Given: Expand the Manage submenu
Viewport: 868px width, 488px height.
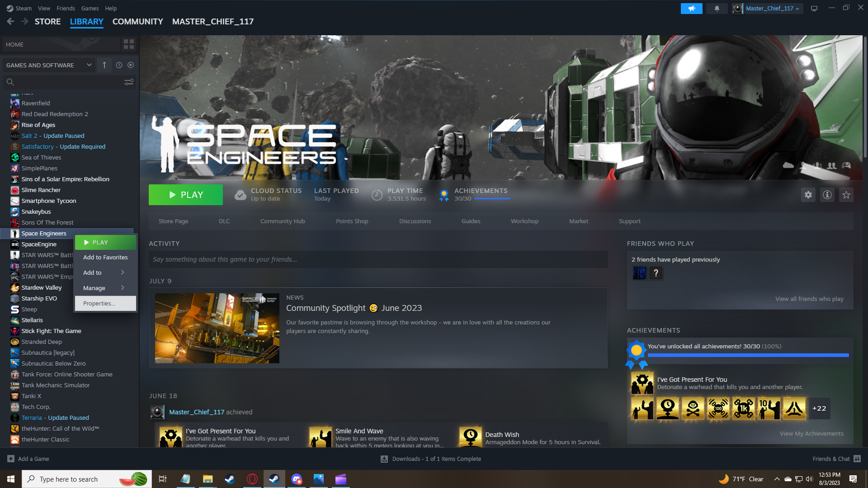Looking at the screenshot, I should point(105,288).
